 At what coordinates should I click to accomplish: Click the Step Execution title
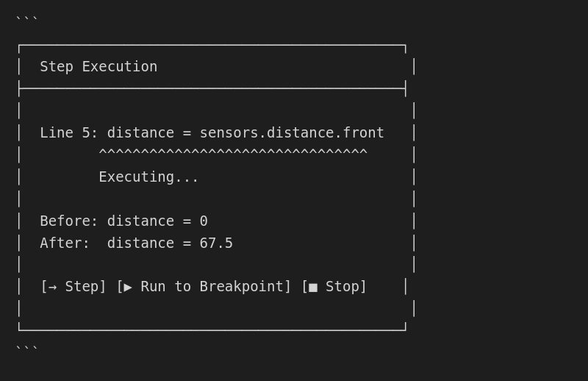click(98, 67)
